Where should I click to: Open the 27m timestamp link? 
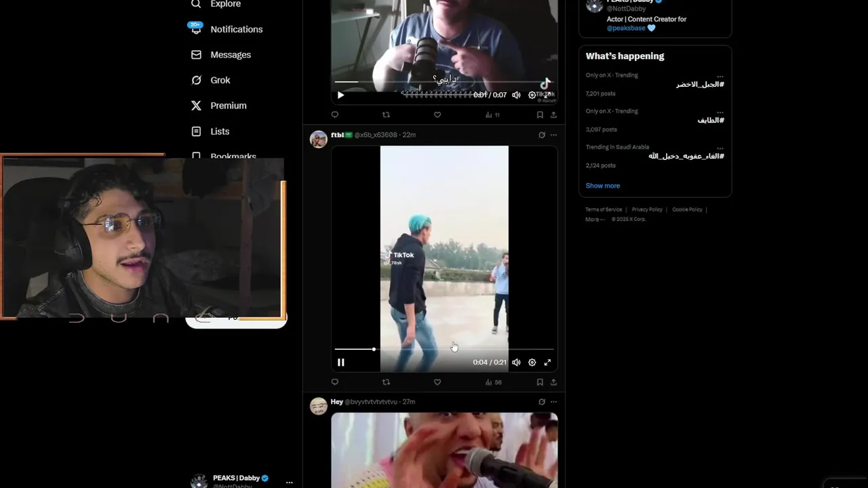[409, 402]
